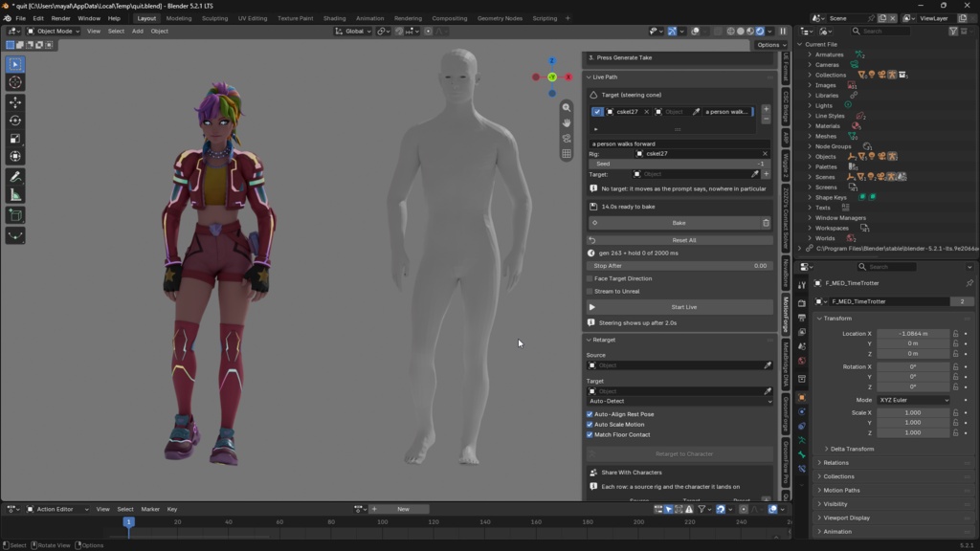Enable Face Target Direction checkbox
Viewport: 980px width, 551px height.
click(590, 278)
